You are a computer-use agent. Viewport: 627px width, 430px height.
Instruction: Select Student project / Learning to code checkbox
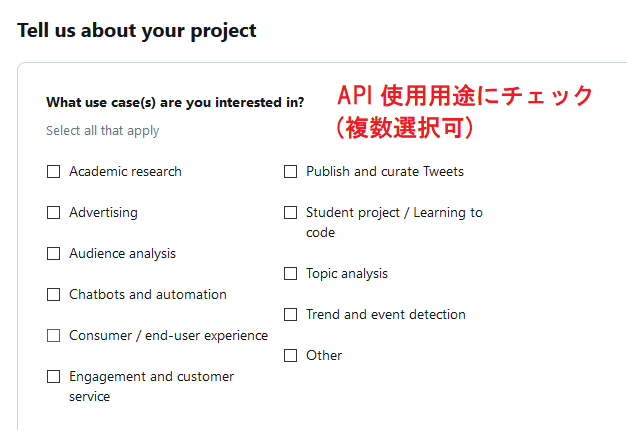(x=291, y=213)
